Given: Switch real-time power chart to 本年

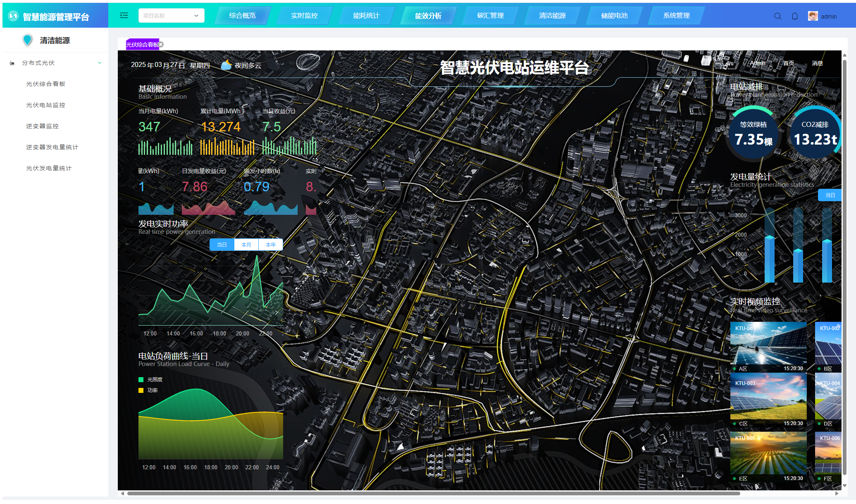Looking at the screenshot, I should point(271,245).
